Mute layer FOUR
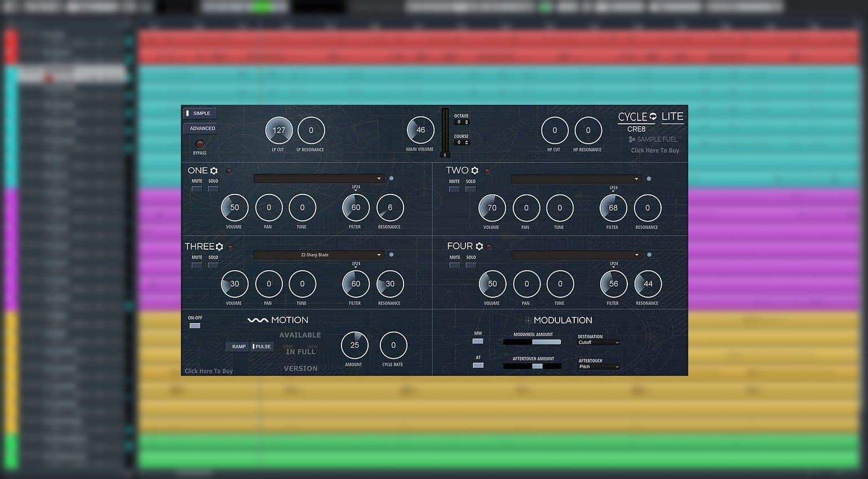Image resolution: width=868 pixels, height=479 pixels. (x=455, y=265)
